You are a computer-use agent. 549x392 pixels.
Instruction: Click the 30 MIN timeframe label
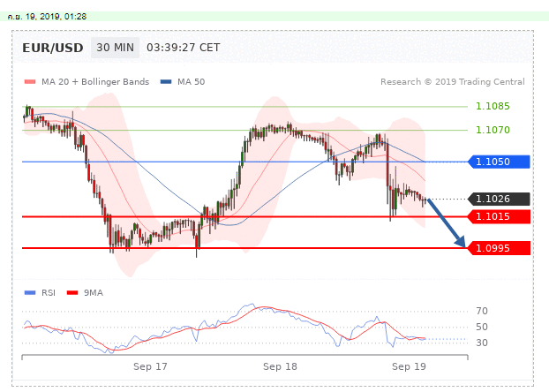116,48
